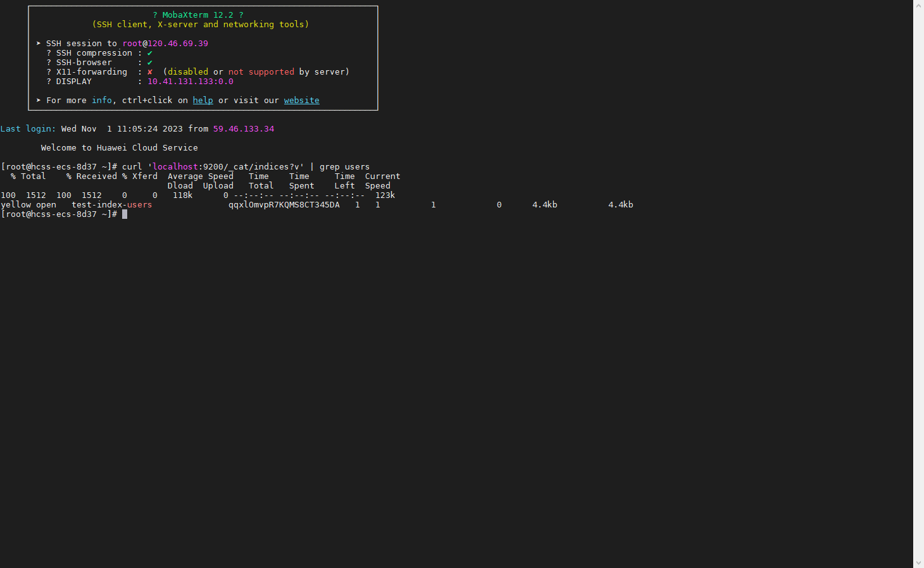Click the green check beside SSH-browser

point(150,63)
